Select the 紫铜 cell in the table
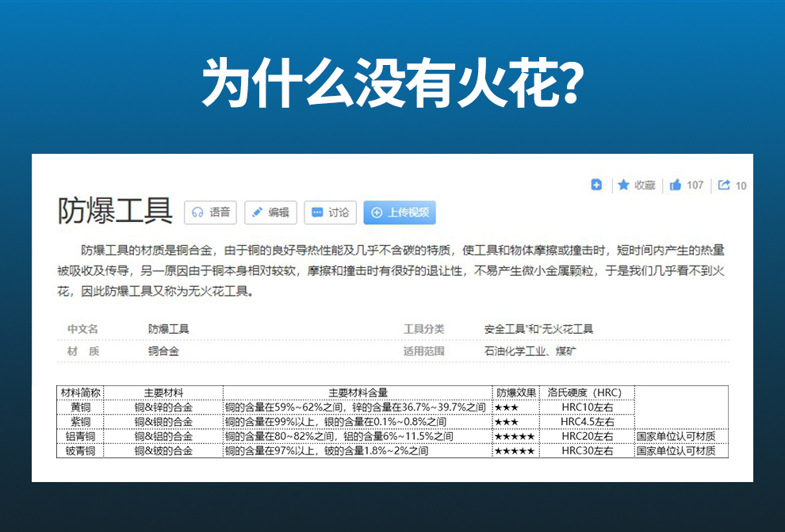Viewport: 785px width, 532px height. (80, 422)
